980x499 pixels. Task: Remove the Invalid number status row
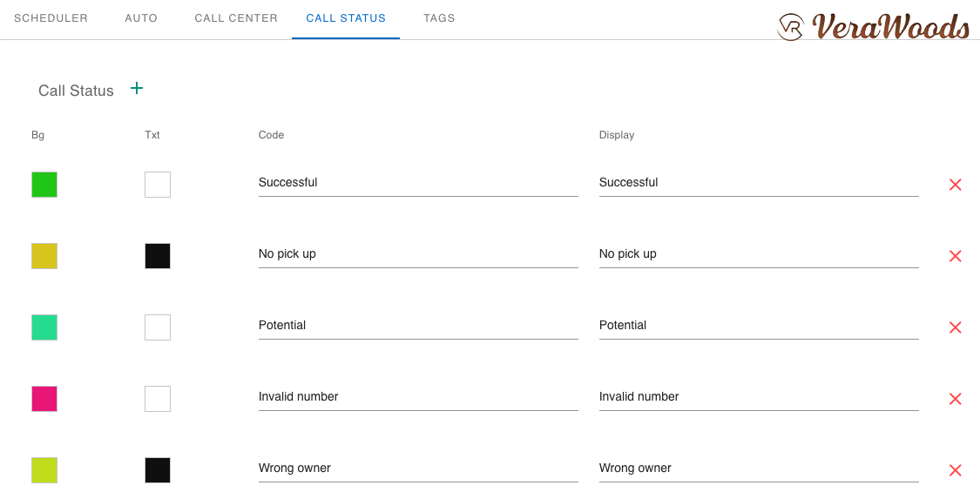(955, 399)
